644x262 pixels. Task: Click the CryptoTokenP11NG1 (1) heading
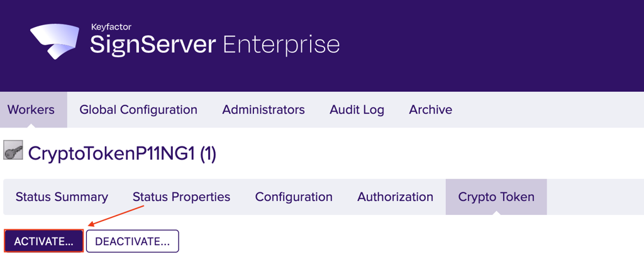click(122, 153)
